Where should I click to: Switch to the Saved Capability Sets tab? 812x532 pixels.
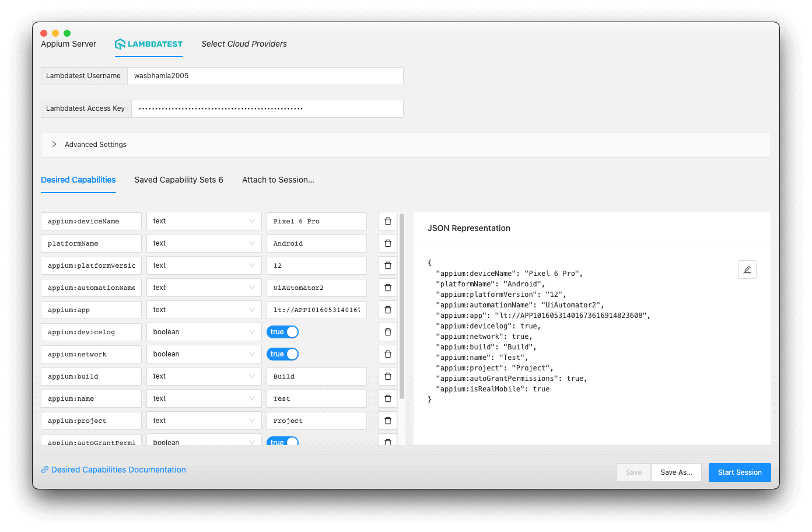coord(178,180)
